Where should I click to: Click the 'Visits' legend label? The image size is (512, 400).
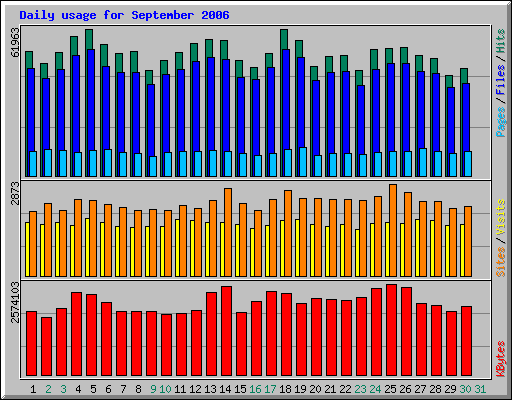[501, 218]
